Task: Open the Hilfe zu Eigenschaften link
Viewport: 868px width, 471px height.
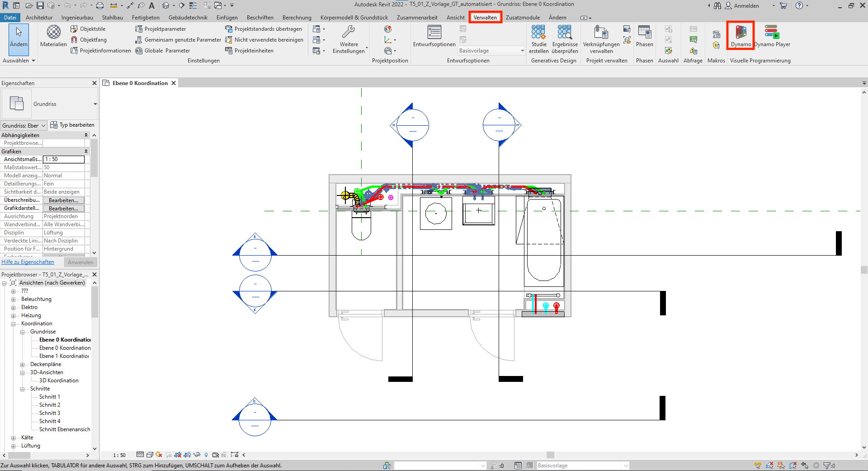Action: click(x=28, y=262)
